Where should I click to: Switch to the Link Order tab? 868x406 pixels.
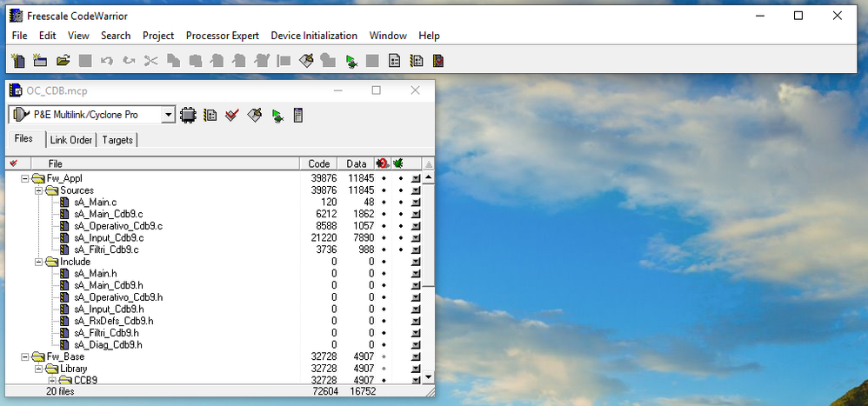click(70, 140)
